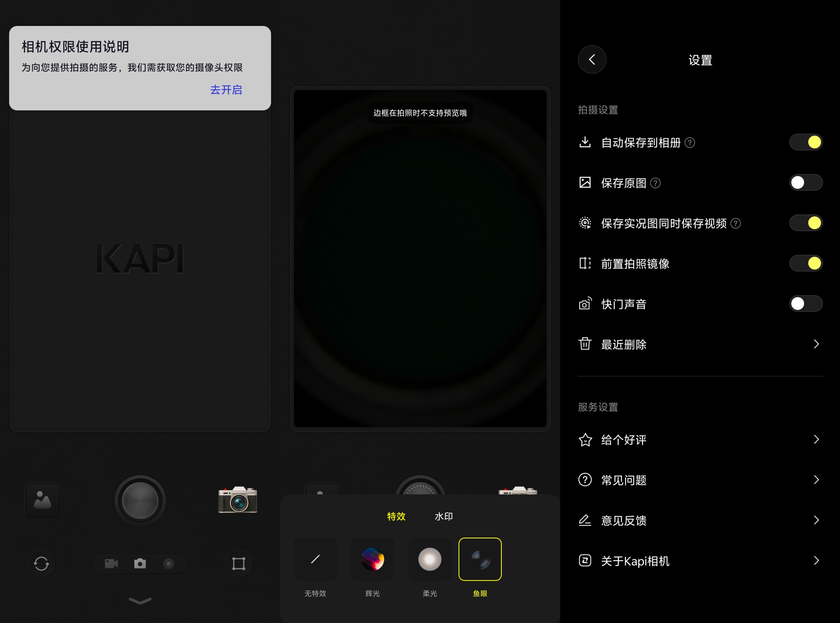
Task: Turn on shutter sound toggle
Action: click(806, 304)
